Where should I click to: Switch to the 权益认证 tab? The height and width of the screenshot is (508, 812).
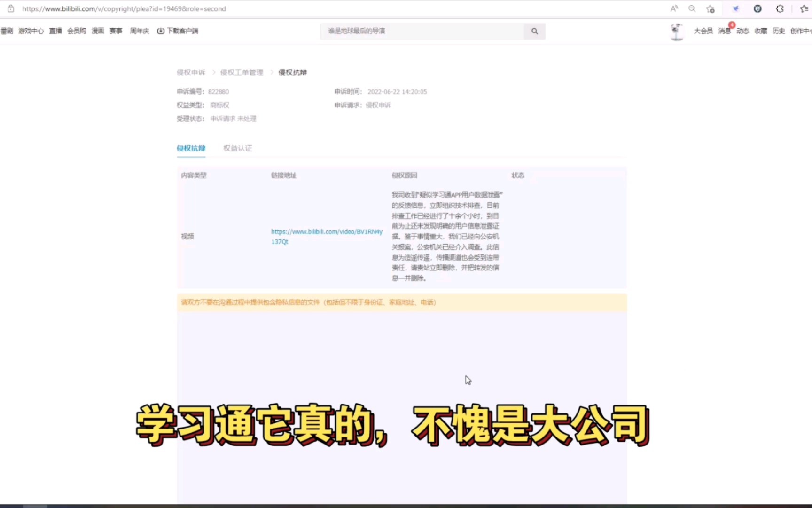tap(237, 148)
